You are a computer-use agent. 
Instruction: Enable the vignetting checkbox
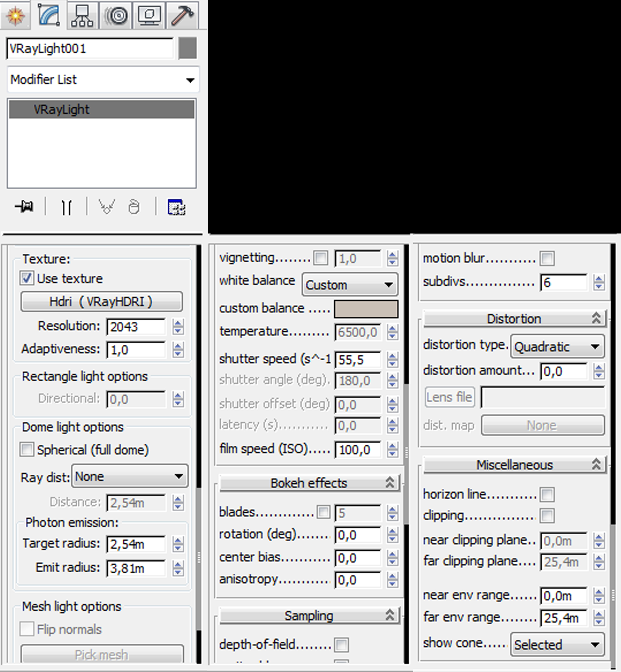tap(320, 258)
